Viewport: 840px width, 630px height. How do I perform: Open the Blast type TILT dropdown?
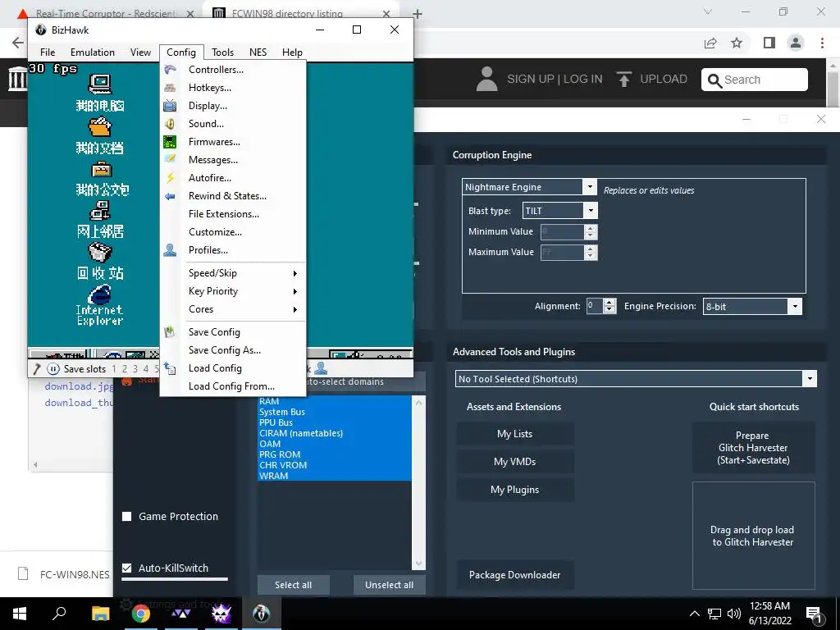[x=591, y=211]
